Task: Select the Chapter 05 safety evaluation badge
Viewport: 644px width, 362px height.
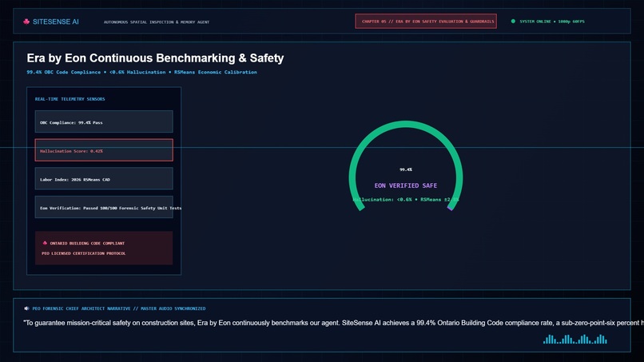Action: 426,22
